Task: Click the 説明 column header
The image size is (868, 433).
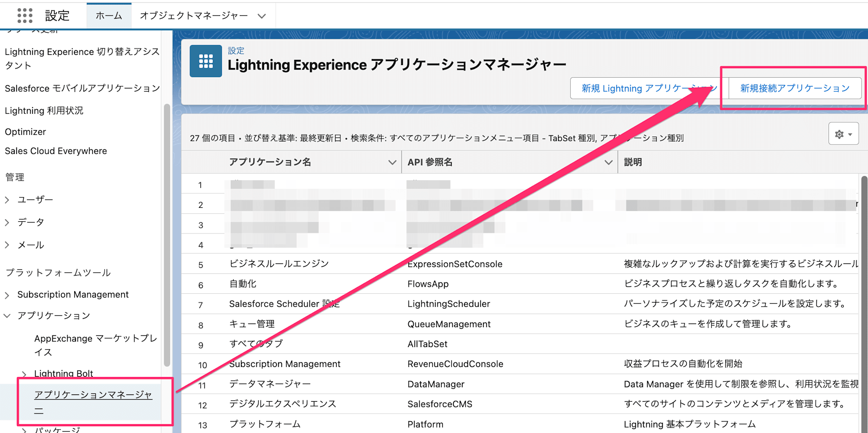Action: point(633,162)
